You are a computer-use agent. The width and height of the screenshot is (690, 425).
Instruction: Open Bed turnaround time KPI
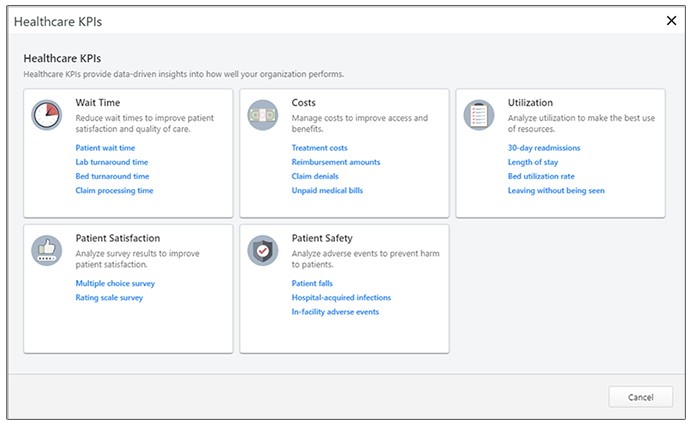click(112, 176)
